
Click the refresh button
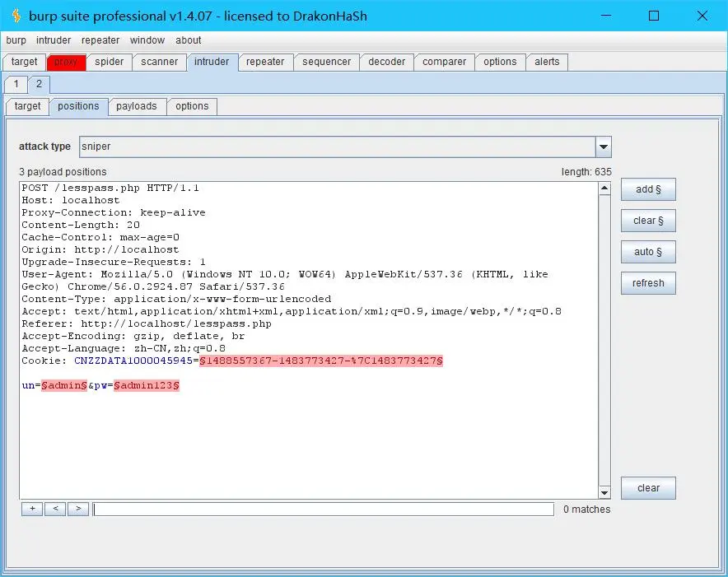point(648,282)
